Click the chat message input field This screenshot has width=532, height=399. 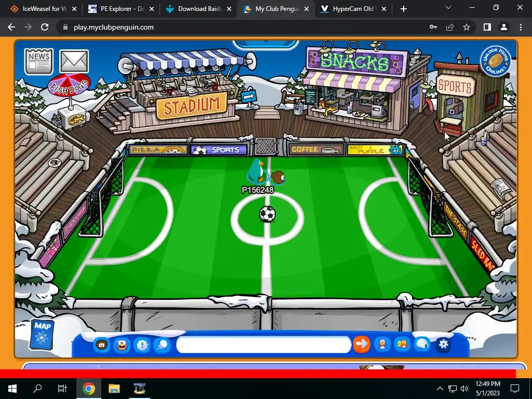point(263,345)
